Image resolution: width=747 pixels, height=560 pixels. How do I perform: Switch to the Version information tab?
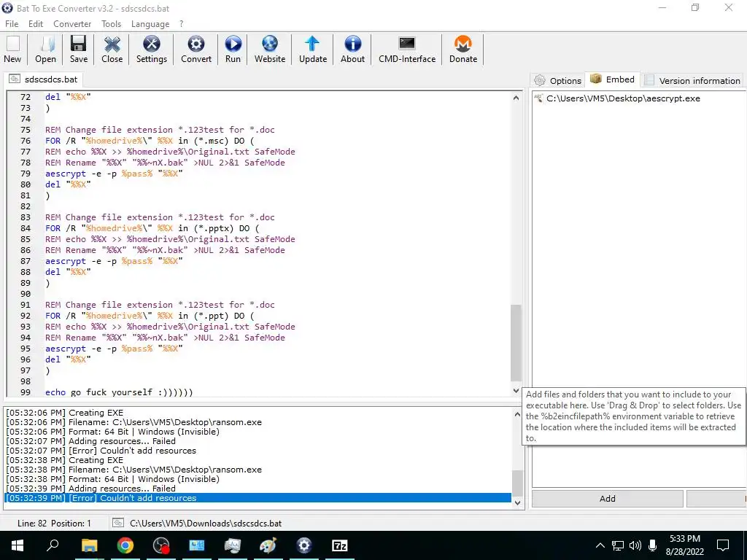[692, 80]
